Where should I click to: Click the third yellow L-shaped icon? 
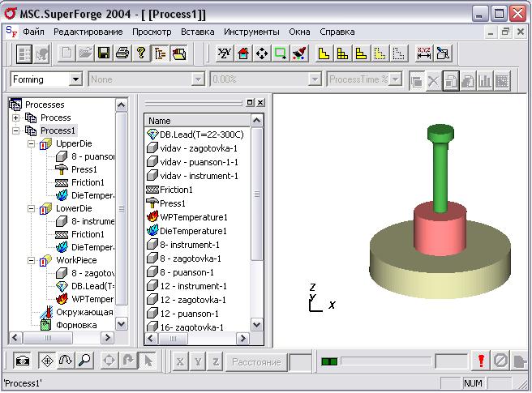tap(361, 53)
